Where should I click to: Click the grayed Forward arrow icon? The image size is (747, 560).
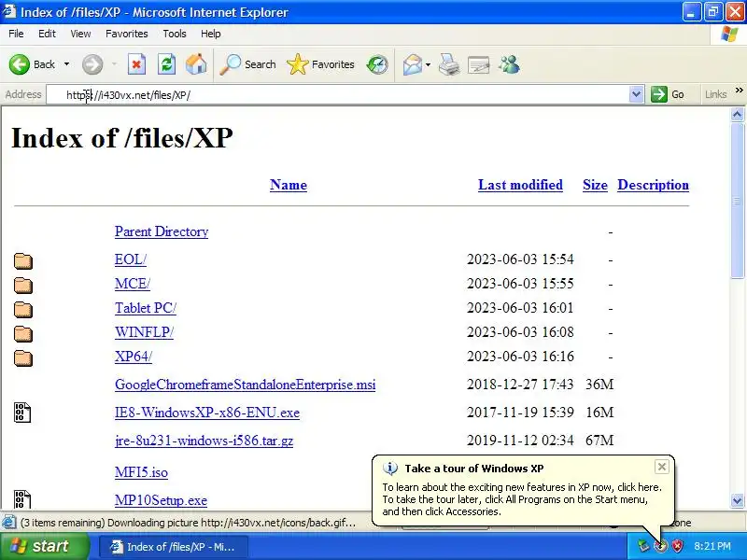click(x=92, y=64)
